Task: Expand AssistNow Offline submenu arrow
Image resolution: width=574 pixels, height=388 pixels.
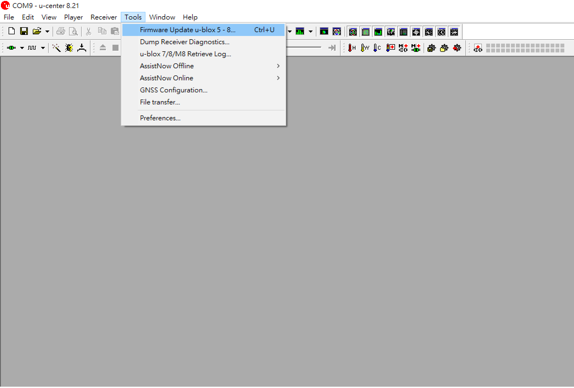Action: pyautogui.click(x=278, y=66)
